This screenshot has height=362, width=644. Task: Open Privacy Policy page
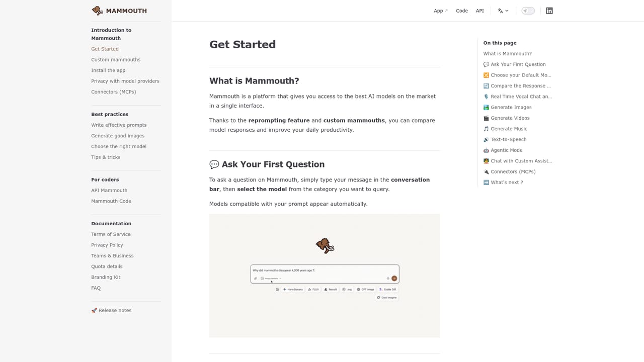pos(107,245)
